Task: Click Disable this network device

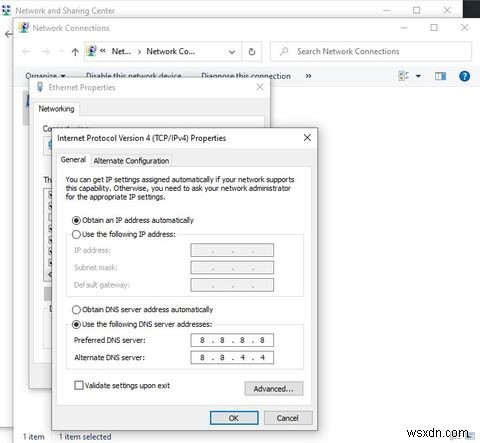Action: point(134,76)
